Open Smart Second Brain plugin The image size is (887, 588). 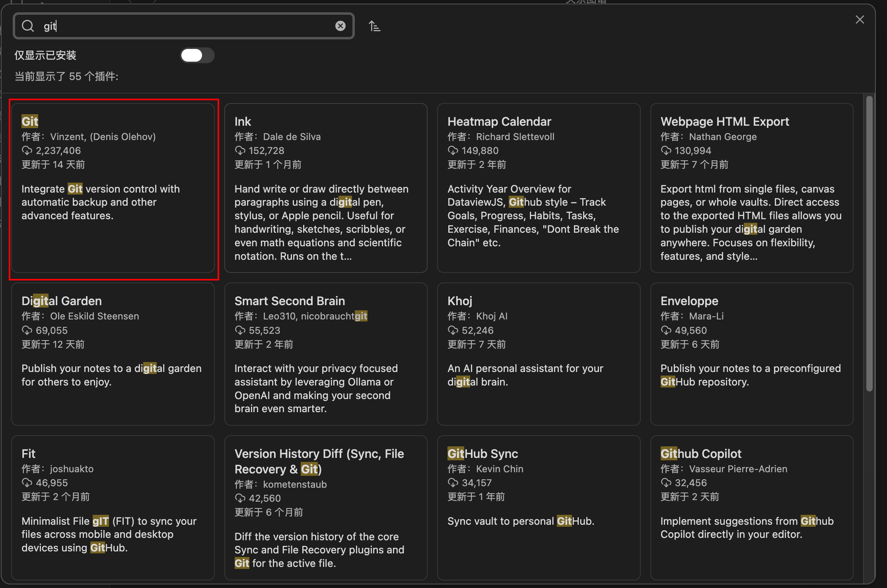[x=326, y=354]
